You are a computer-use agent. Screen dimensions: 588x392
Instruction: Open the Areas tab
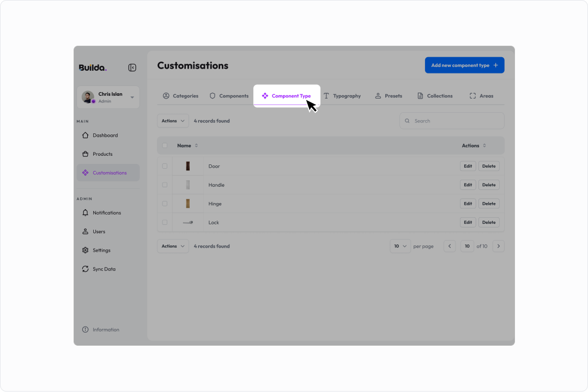(x=482, y=96)
